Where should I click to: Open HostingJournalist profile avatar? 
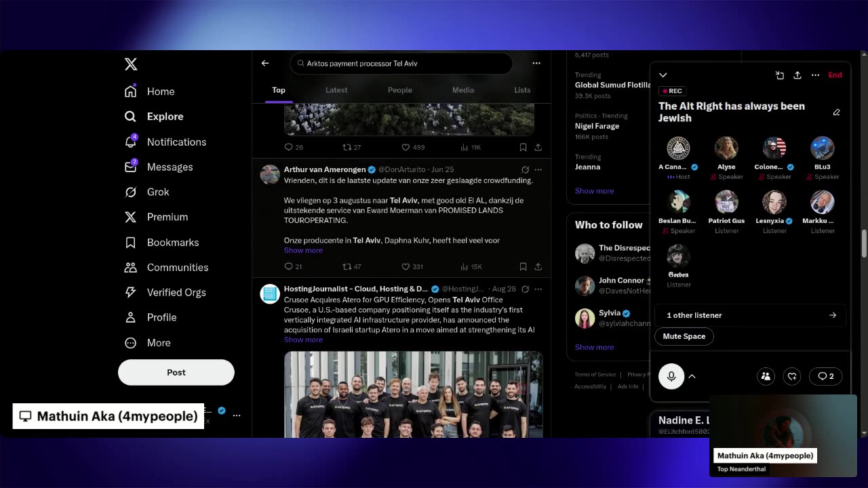tap(270, 293)
